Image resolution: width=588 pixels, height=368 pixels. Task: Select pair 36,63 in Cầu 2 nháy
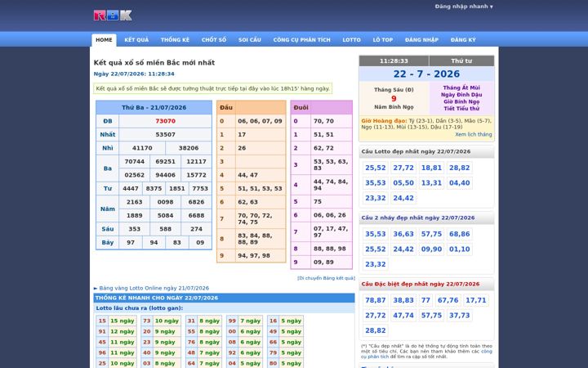pyautogui.click(x=403, y=234)
